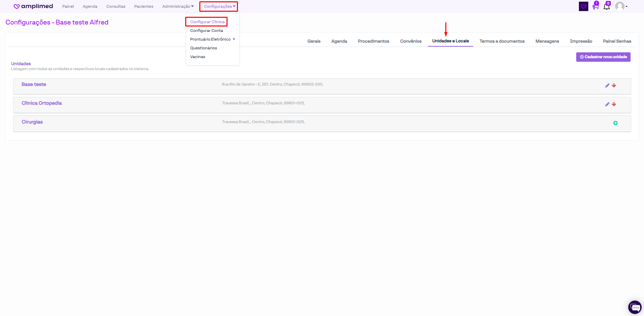Edit the Base teste unit with pencil icon
The width and height of the screenshot is (644, 316).
607,86
